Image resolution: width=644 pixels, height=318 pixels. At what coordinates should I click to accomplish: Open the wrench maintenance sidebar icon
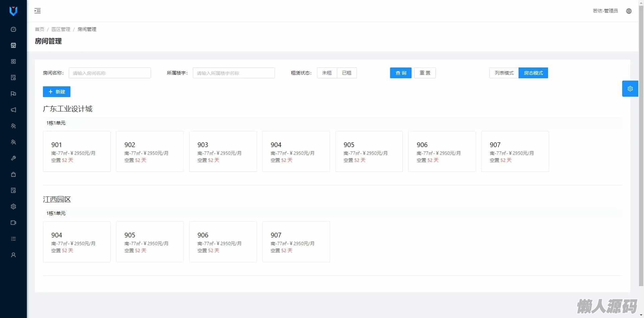pyautogui.click(x=13, y=158)
